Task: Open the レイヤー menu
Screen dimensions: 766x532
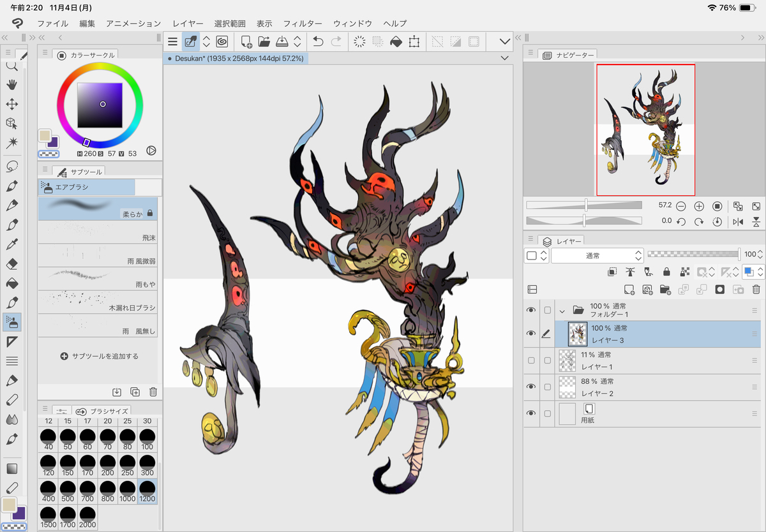Action: pos(188,24)
